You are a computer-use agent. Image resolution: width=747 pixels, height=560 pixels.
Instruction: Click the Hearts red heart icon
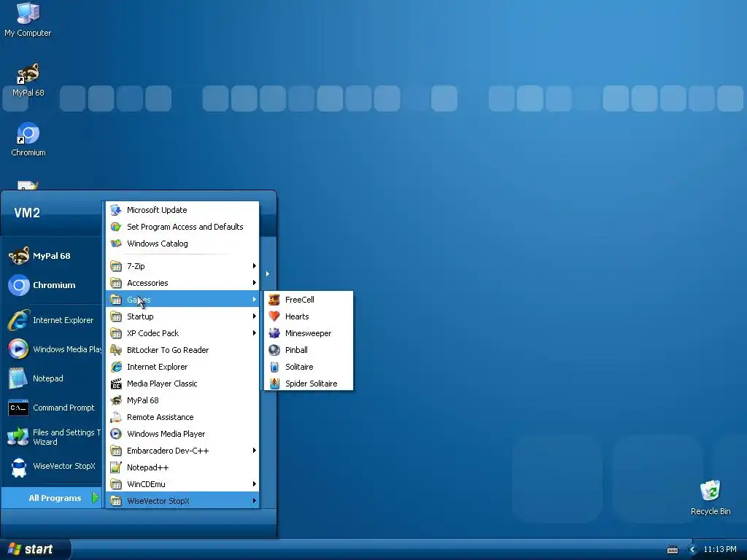[274, 316]
